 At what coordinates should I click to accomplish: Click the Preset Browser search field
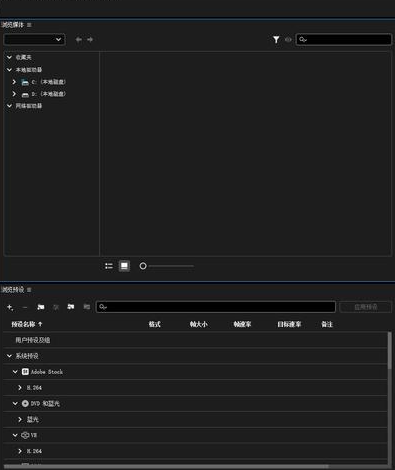[x=216, y=307]
